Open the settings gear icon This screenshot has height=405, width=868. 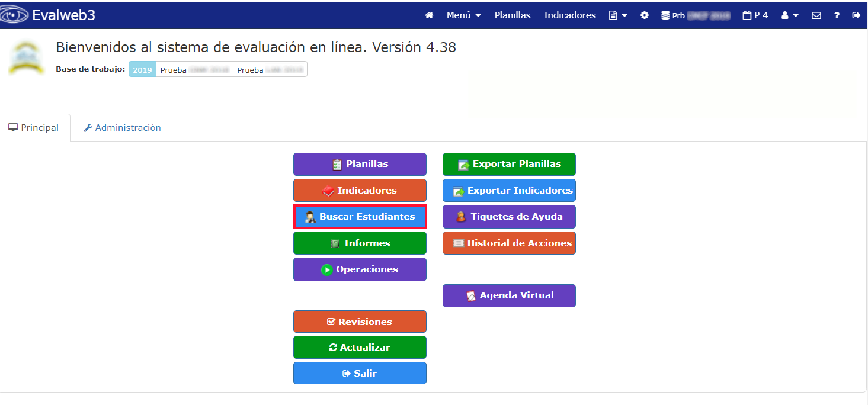coord(645,15)
